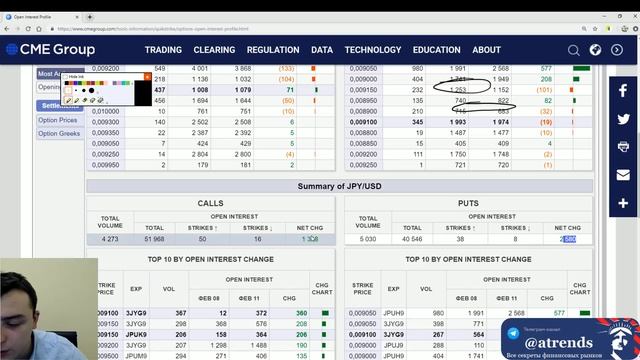Bookmark this page with the star icon

(595, 29)
